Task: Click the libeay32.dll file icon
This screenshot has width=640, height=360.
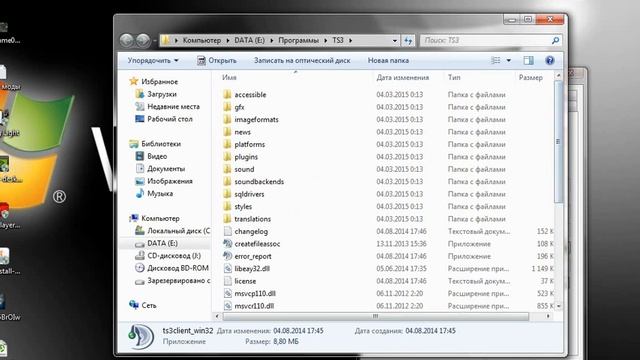Action: tap(227, 269)
